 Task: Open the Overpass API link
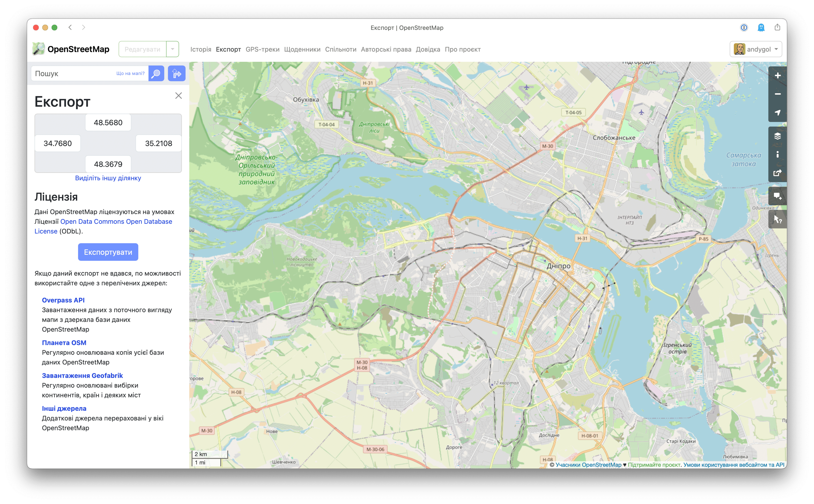(x=63, y=300)
